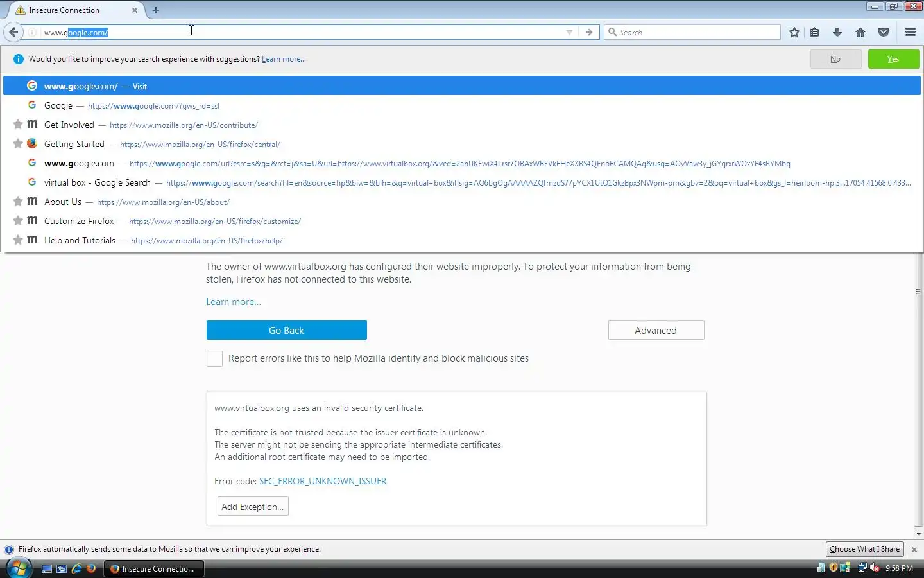Image resolution: width=924 pixels, height=578 pixels.
Task: Open the address bar history dropdown arrow
Action: coord(569,32)
